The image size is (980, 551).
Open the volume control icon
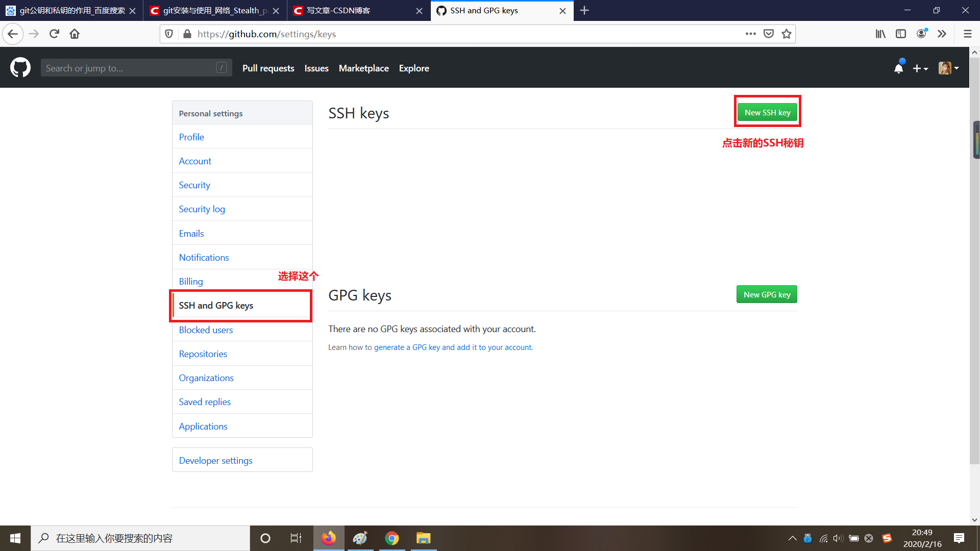click(x=838, y=538)
